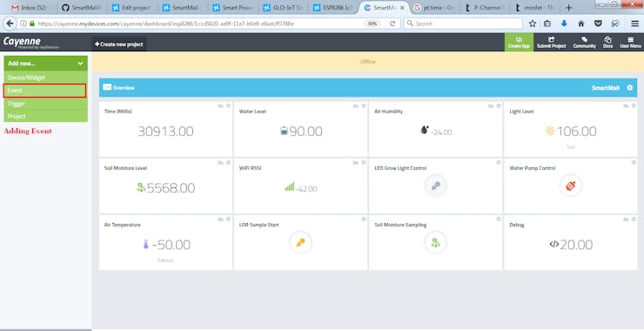Switch to the Edit project browser tab
This screenshot has width=644, height=331.
(x=131, y=7)
